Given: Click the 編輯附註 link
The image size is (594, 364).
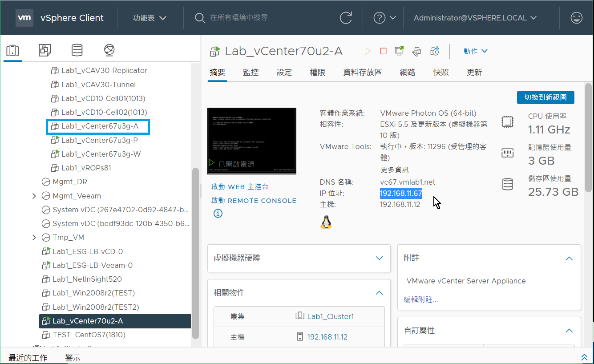Looking at the screenshot, I should [x=420, y=299].
